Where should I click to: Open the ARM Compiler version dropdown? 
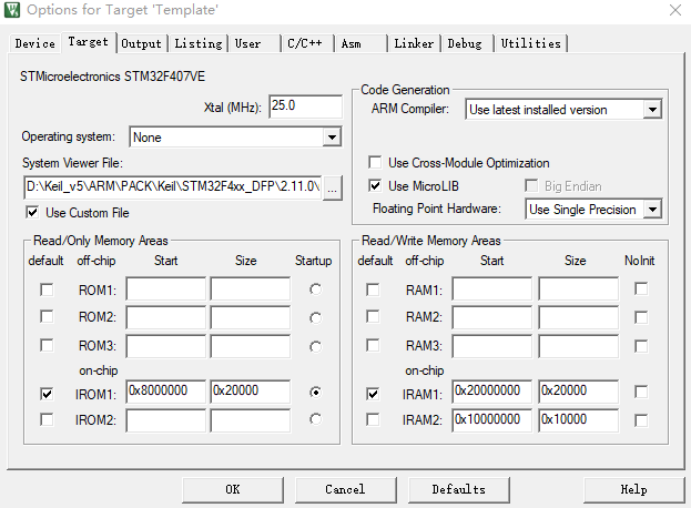pyautogui.click(x=652, y=109)
